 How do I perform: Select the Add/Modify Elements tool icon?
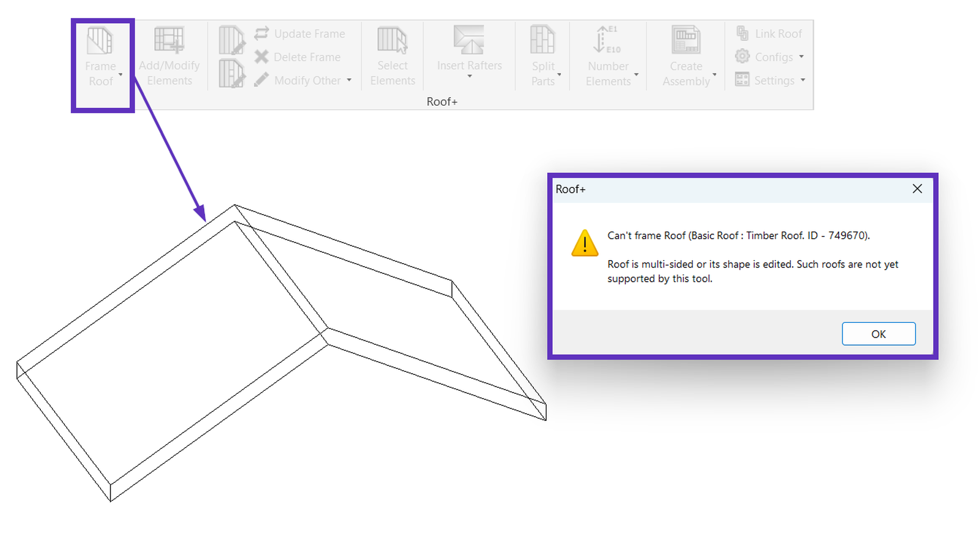click(x=169, y=40)
